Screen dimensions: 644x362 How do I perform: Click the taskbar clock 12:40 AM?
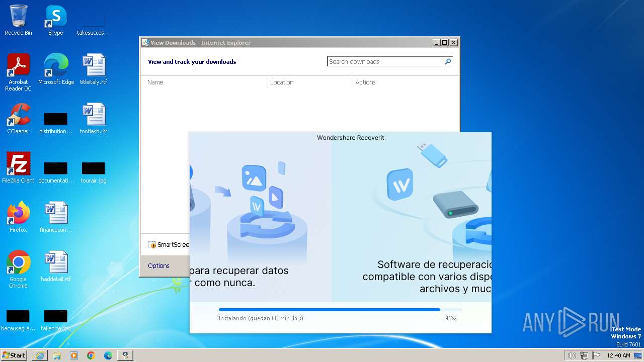click(x=618, y=355)
